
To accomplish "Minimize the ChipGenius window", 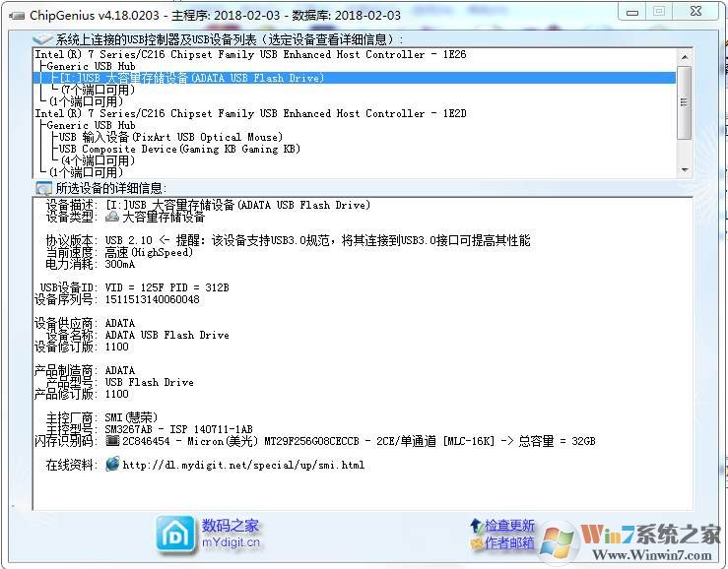I will coord(631,12).
